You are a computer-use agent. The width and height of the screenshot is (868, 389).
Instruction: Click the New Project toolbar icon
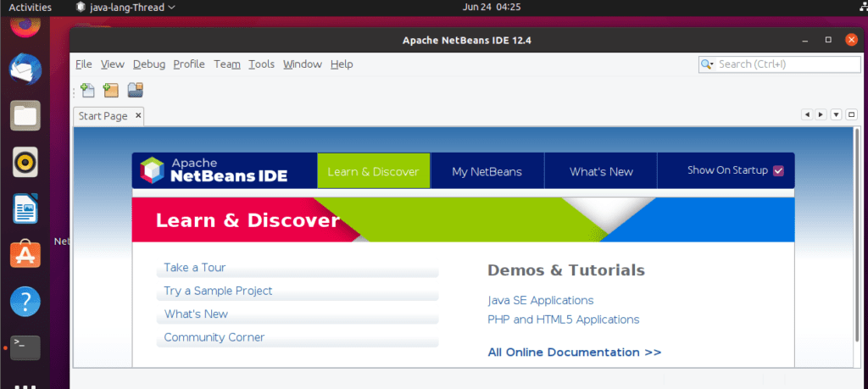coord(111,90)
